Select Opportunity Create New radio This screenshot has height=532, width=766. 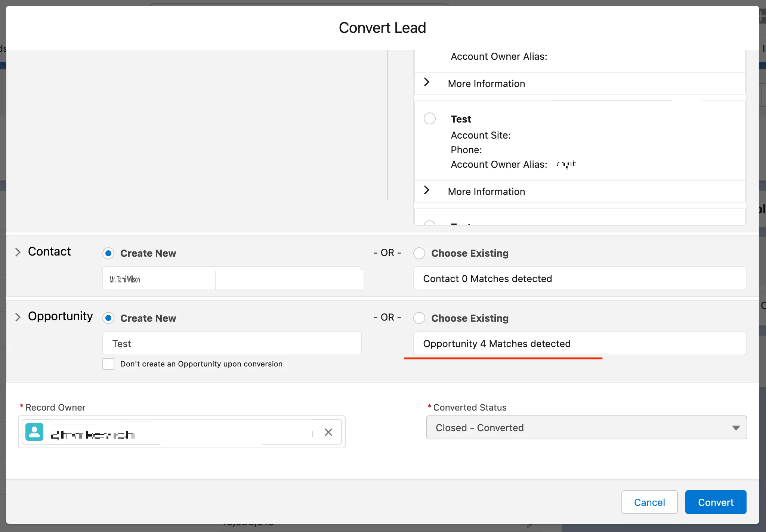108,318
